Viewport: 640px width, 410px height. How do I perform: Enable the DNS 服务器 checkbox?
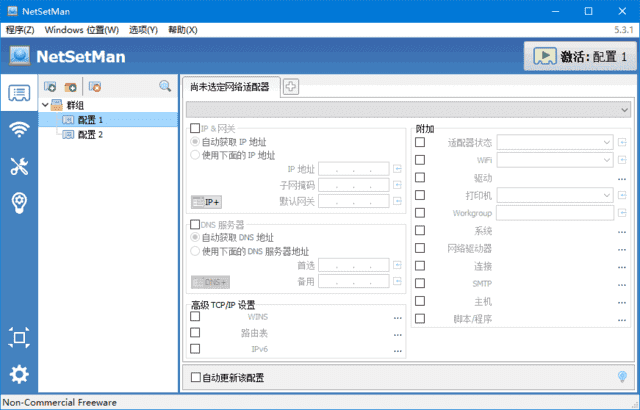195,224
